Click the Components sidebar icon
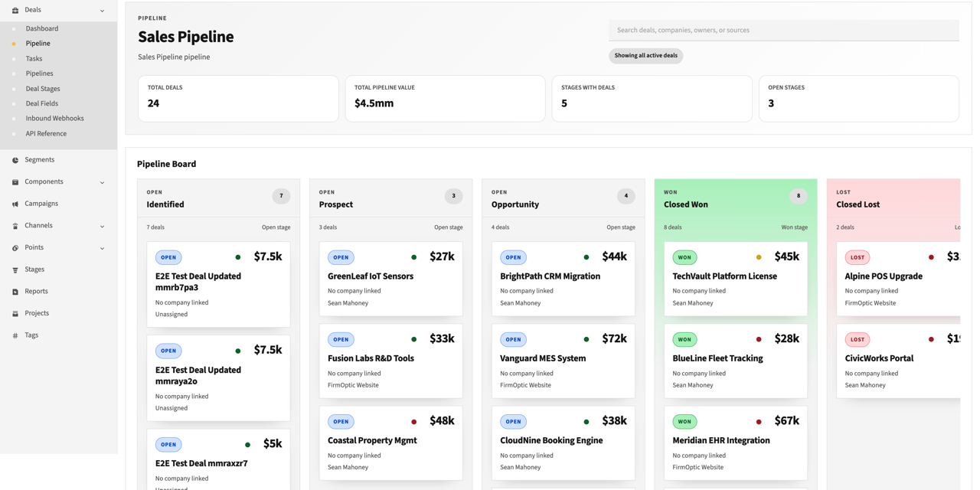The image size is (980, 490). pos(15,182)
